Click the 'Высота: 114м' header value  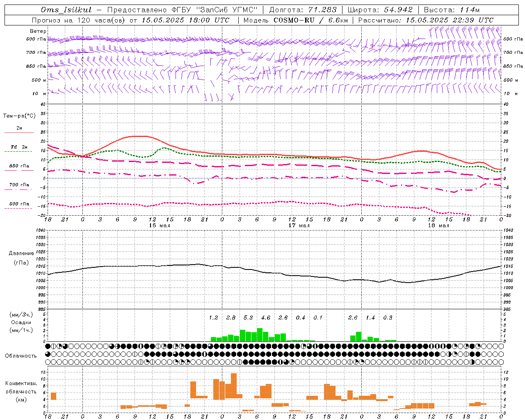[451, 10]
